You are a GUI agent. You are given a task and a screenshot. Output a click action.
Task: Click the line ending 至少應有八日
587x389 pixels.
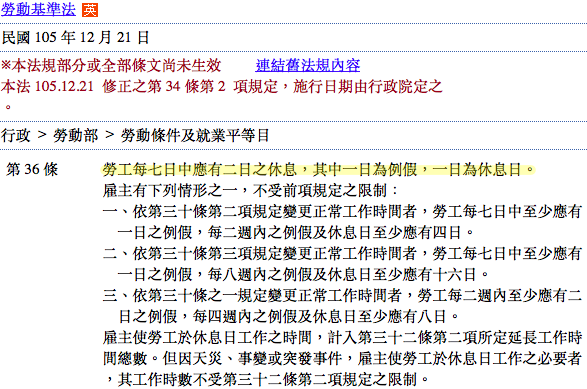[x=288, y=316]
